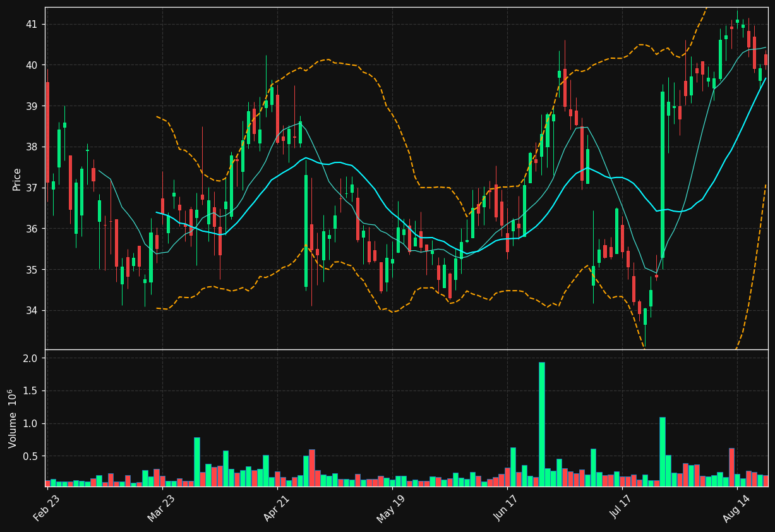Image resolution: width=775 pixels, height=532 pixels.
Task: Click the 40 price tick label
Action: 32,65
